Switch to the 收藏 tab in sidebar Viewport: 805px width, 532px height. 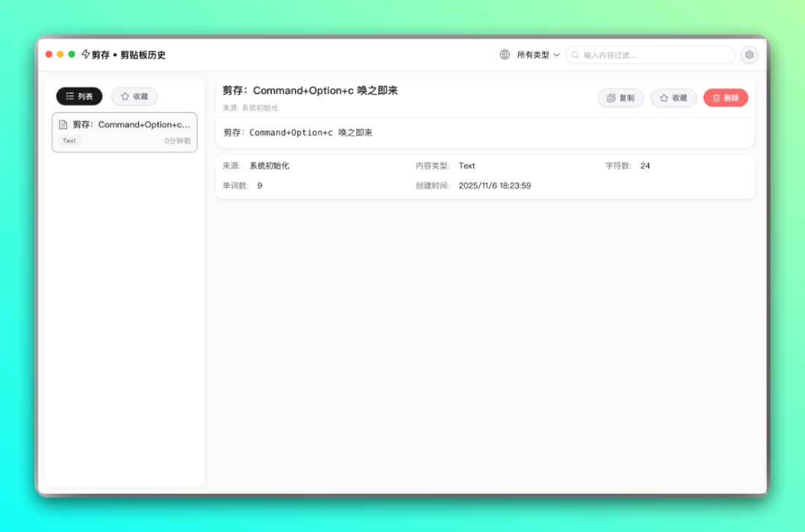coord(134,96)
